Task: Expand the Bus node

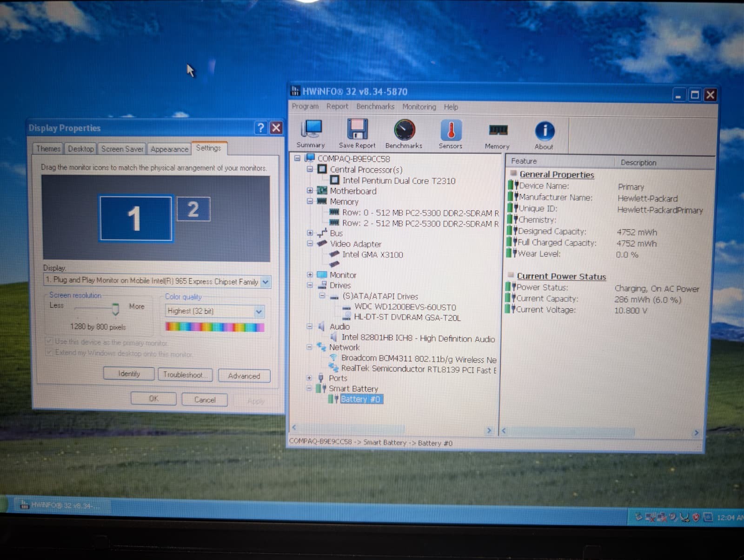Action: (x=310, y=233)
